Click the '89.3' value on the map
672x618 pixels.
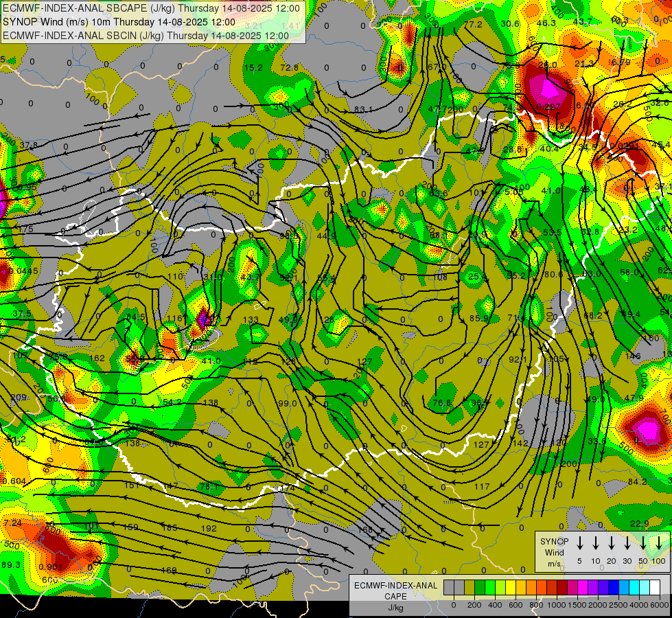pos(11,565)
